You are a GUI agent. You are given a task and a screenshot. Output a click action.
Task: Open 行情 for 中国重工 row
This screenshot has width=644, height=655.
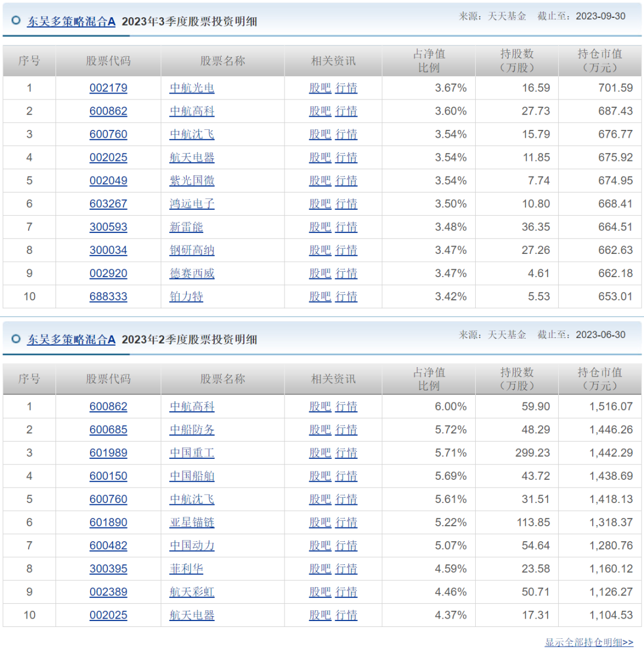346,453
